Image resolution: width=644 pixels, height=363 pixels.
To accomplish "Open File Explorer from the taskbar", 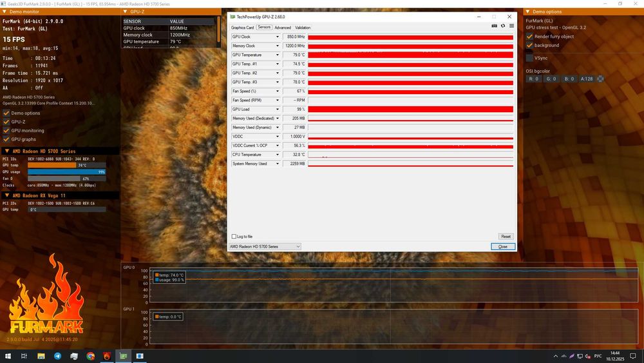I will point(41,356).
